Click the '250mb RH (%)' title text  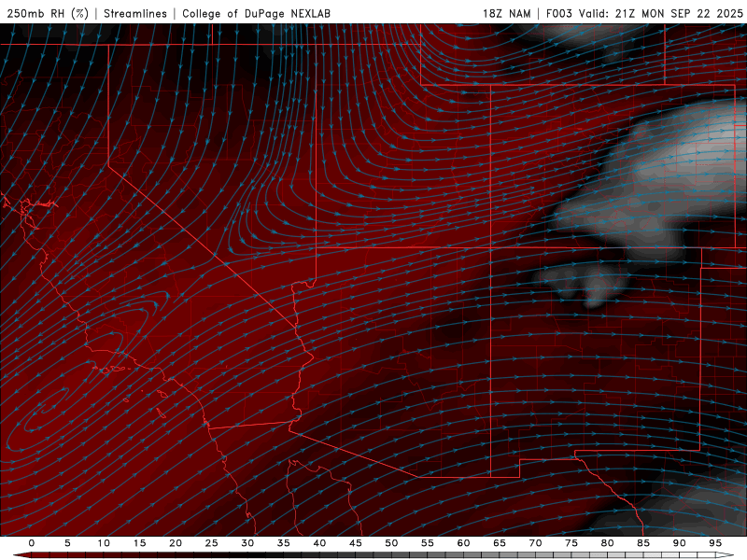[48, 13]
